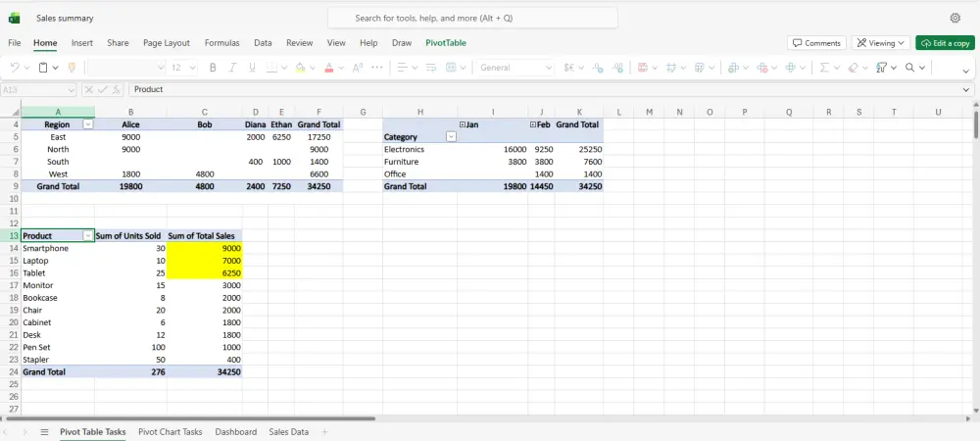980x441 pixels.
Task: Click the Insert Function fx icon
Action: point(117,90)
